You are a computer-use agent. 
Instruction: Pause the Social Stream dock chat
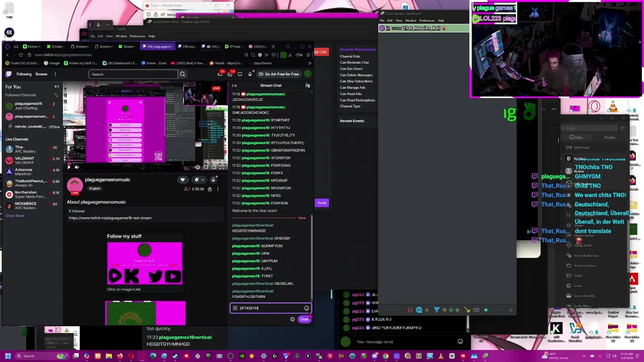[410, 310]
